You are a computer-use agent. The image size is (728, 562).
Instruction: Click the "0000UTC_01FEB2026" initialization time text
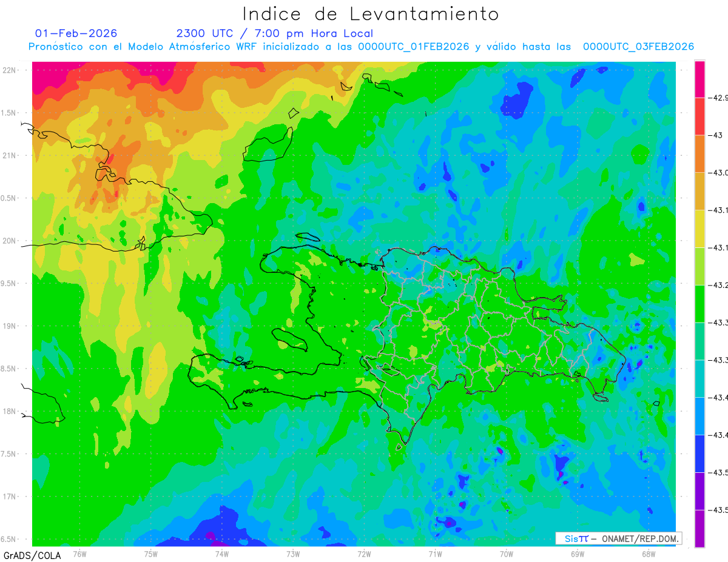pos(414,47)
